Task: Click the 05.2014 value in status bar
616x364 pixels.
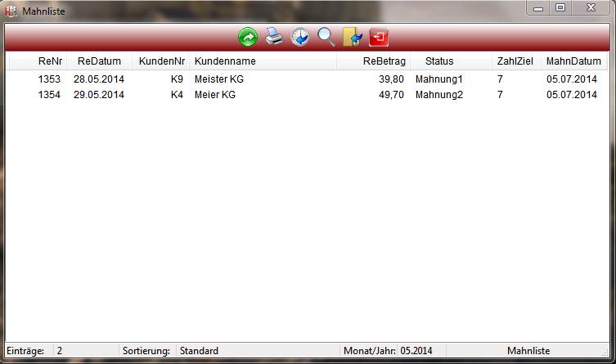Action: (x=416, y=351)
